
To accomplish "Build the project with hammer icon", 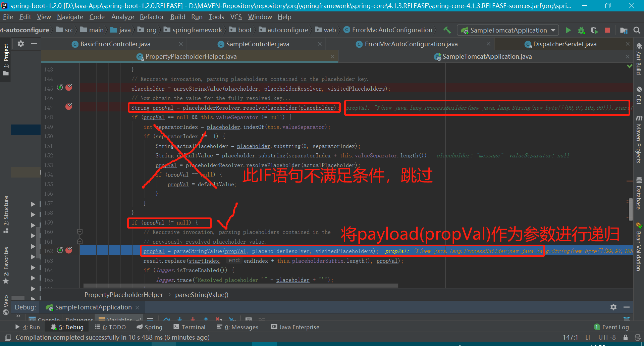I will pyautogui.click(x=447, y=30).
